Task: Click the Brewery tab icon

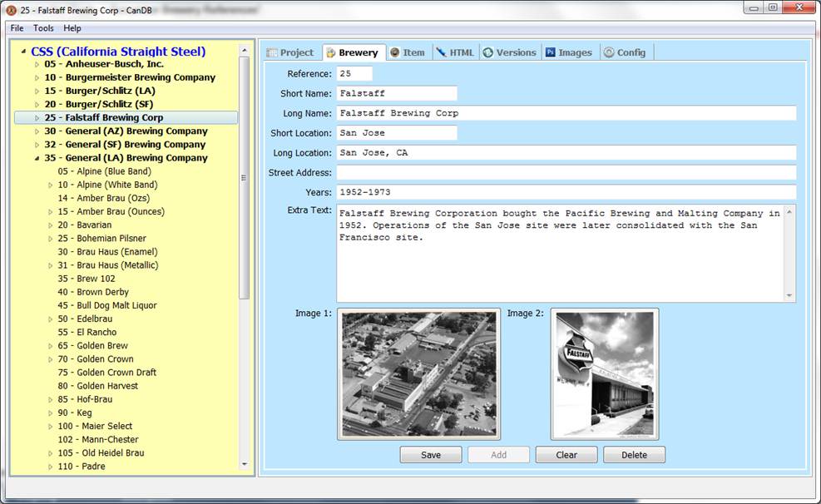Action: click(330, 53)
